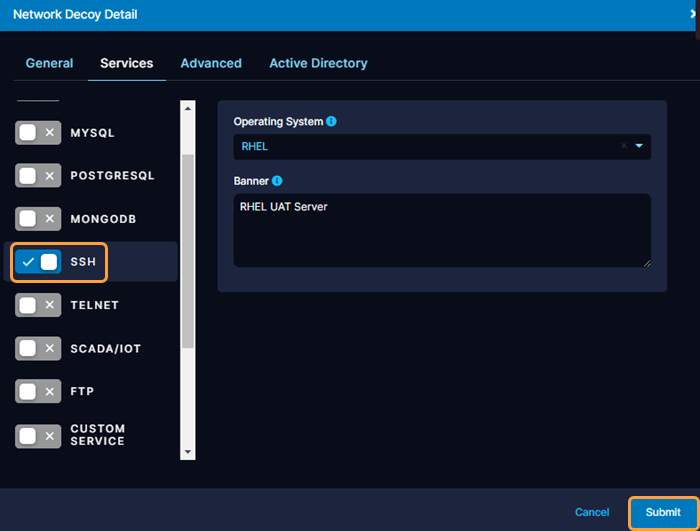This screenshot has width=700, height=531.
Task: Switch on the SCADA/IOT toggle
Action: point(38,348)
